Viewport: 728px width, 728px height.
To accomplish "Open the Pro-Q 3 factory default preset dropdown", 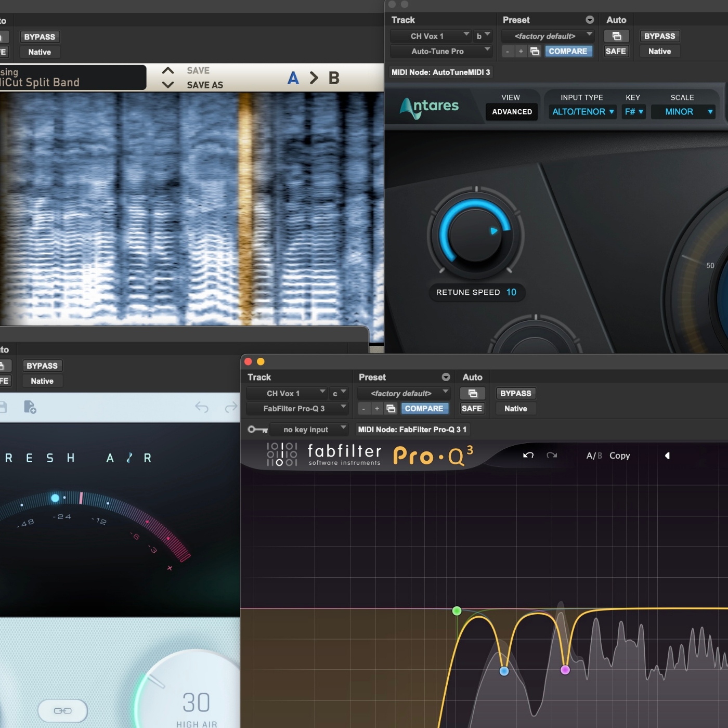I will pyautogui.click(x=404, y=394).
